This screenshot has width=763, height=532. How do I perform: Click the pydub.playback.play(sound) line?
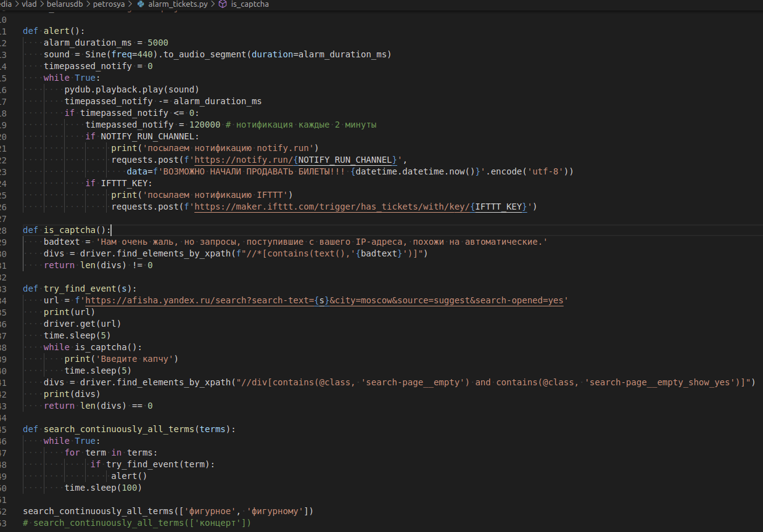tap(131, 89)
